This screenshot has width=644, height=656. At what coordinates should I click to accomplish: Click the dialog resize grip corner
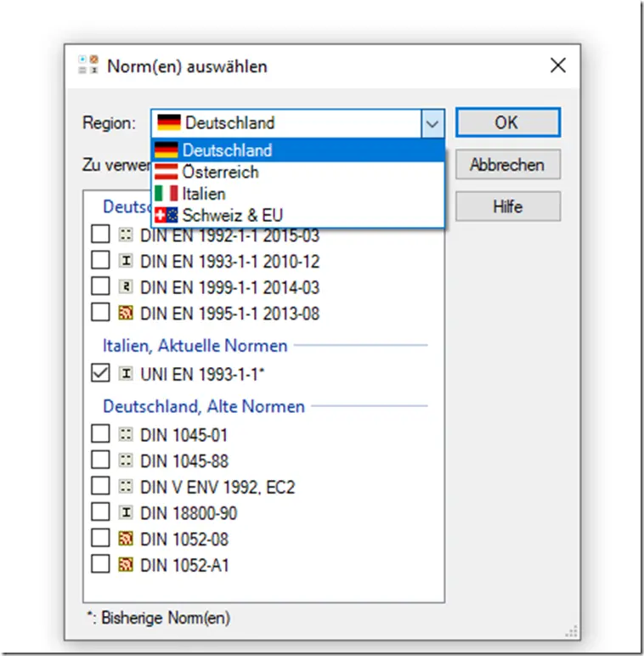coord(572,631)
